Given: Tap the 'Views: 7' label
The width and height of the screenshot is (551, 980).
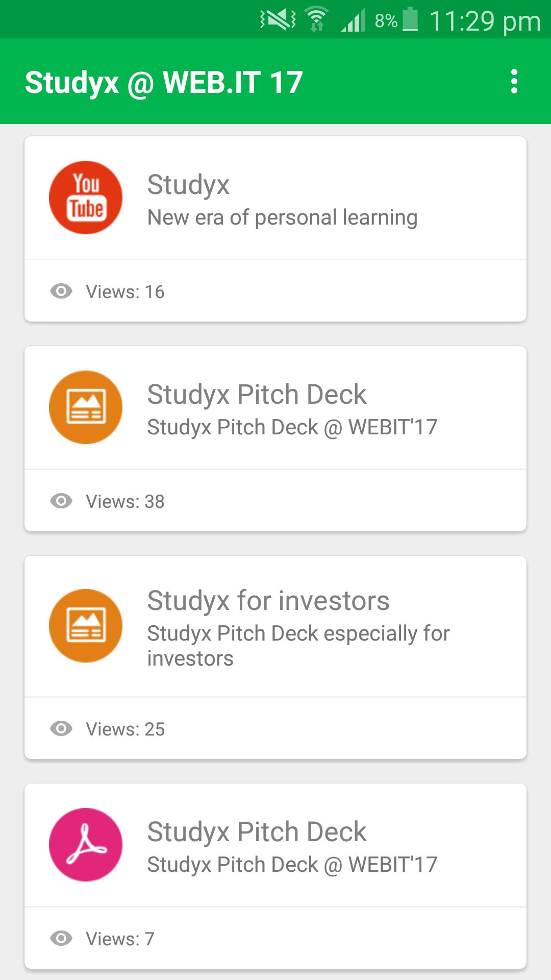Looking at the screenshot, I should (x=120, y=939).
